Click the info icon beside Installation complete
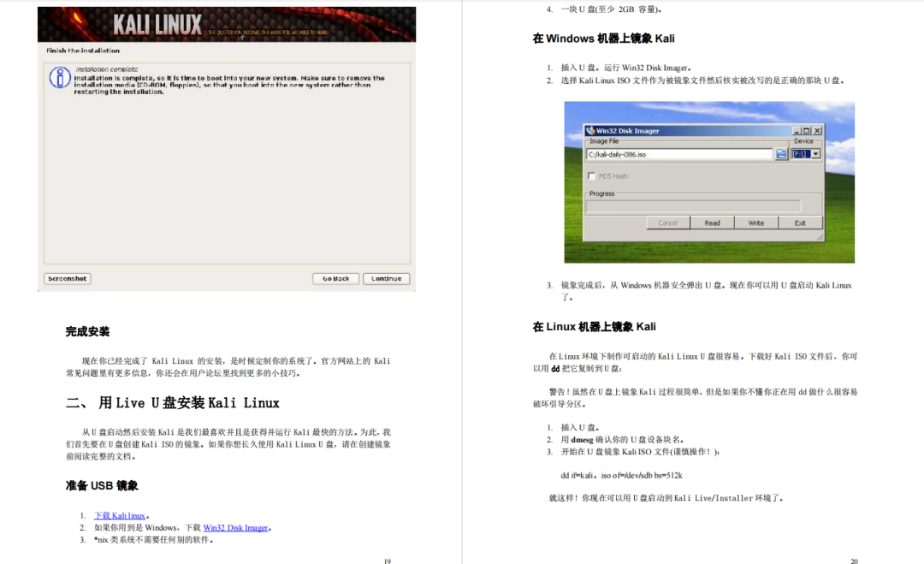924x564 pixels. click(x=60, y=77)
